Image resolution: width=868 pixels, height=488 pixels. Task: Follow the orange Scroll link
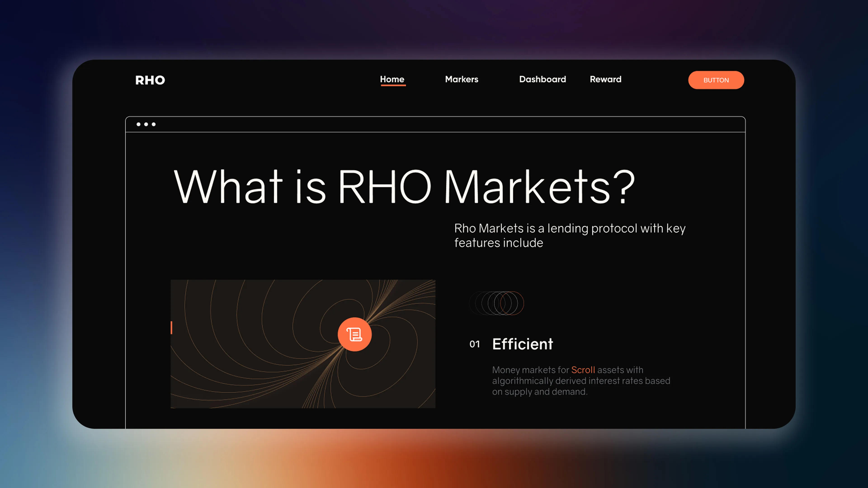point(583,370)
